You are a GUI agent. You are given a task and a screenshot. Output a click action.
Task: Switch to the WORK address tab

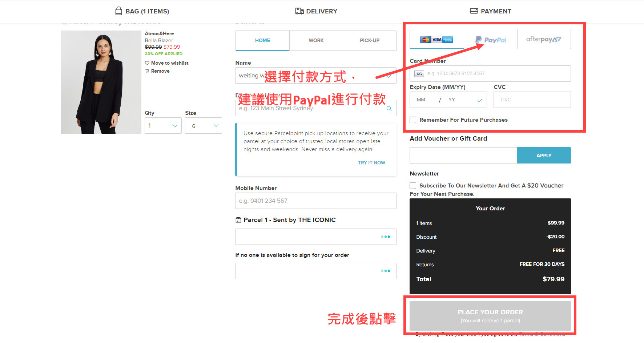[316, 40]
